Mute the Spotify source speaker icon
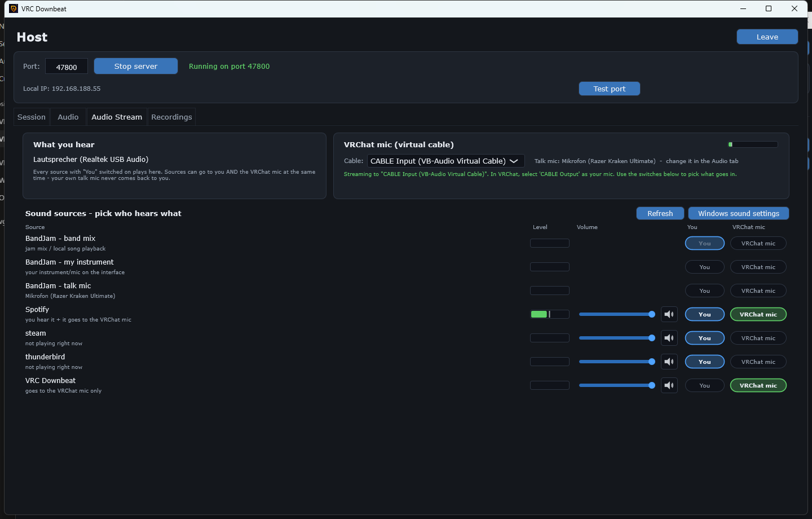Screen dimensions: 812x519 click(669, 314)
